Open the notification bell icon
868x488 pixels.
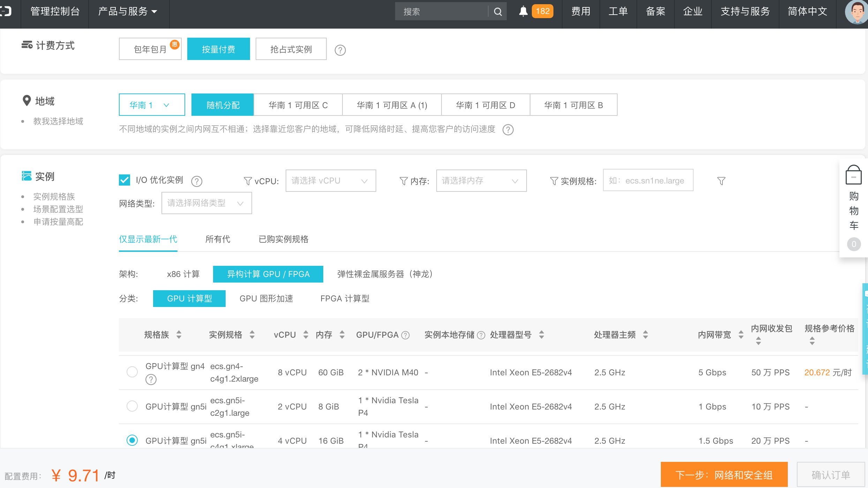point(523,12)
